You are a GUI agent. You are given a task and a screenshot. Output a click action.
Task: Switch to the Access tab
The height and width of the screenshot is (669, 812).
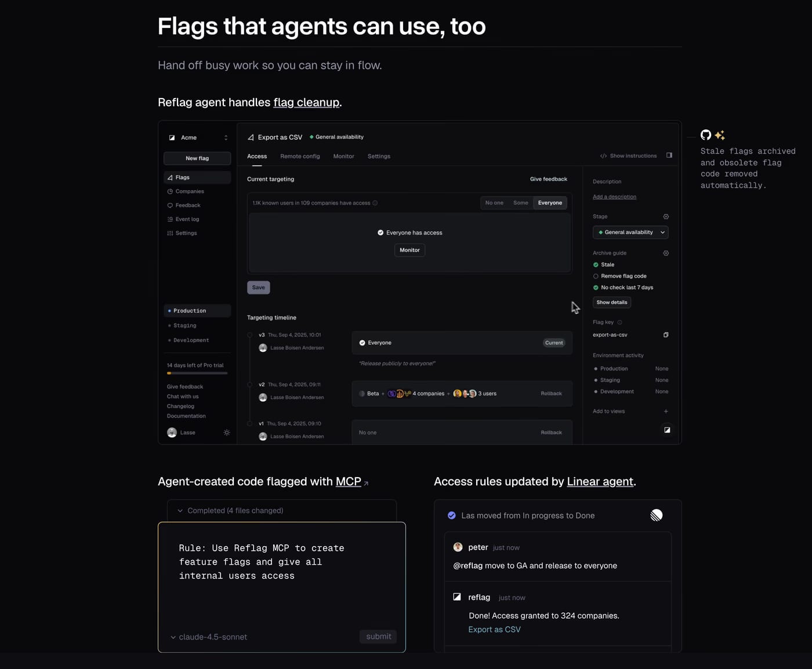tap(257, 157)
